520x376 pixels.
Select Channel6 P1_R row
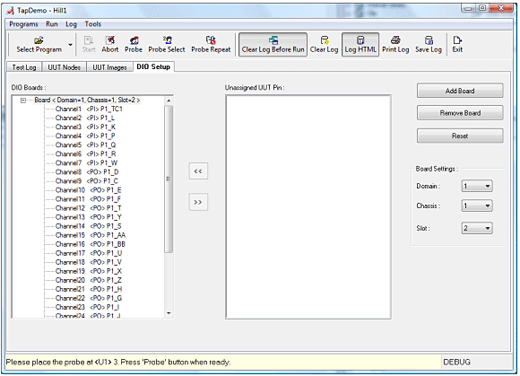(x=86, y=154)
